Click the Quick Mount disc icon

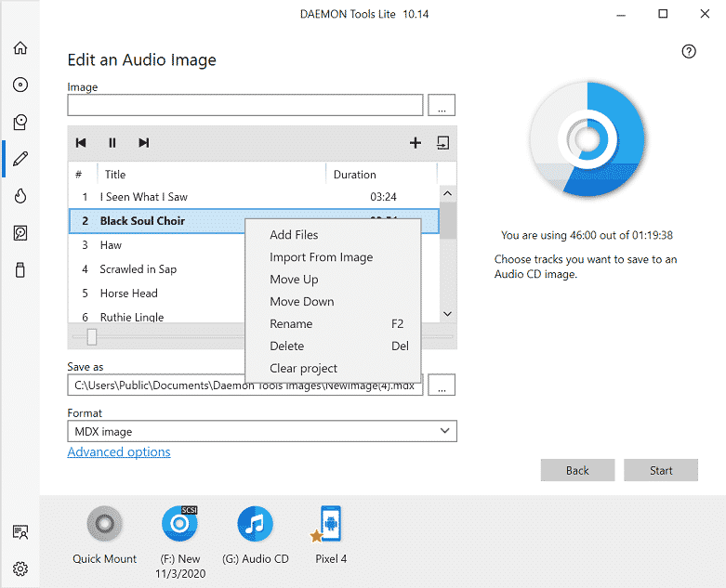coord(104,525)
